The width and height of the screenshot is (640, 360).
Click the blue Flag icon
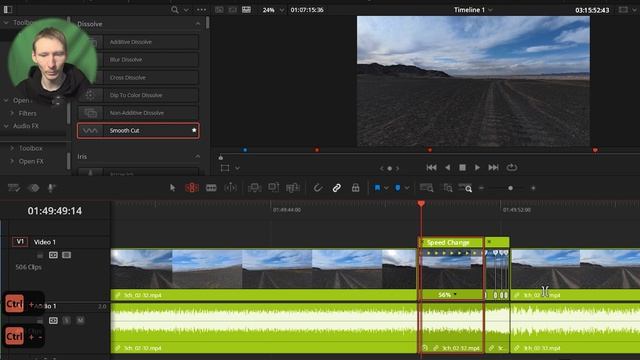[378, 188]
